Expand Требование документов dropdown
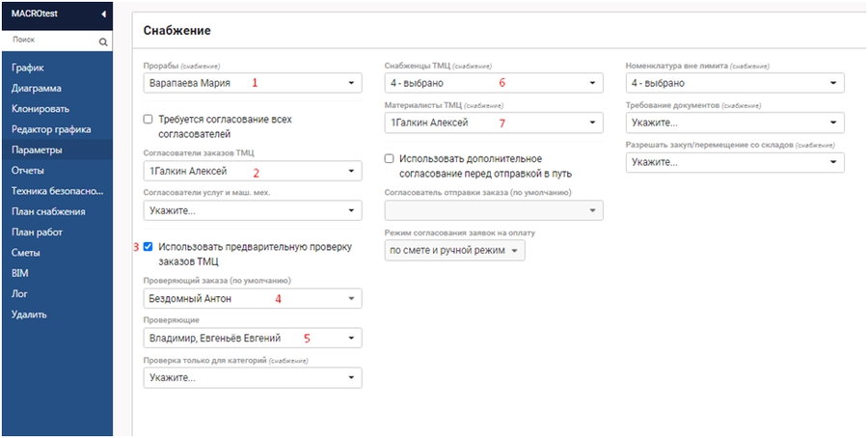Viewport: 868px width, 438px height. coord(735,123)
